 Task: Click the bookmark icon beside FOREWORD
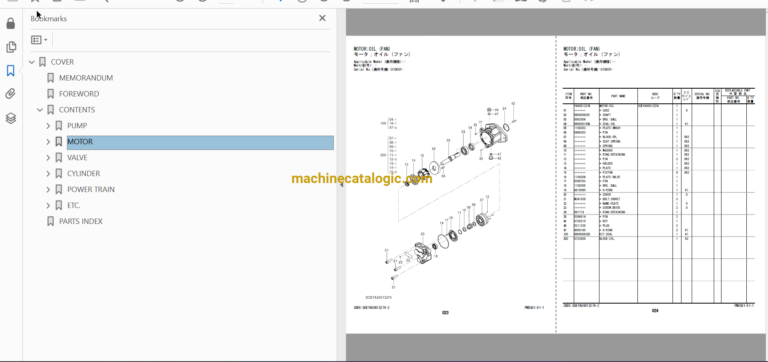[50, 94]
